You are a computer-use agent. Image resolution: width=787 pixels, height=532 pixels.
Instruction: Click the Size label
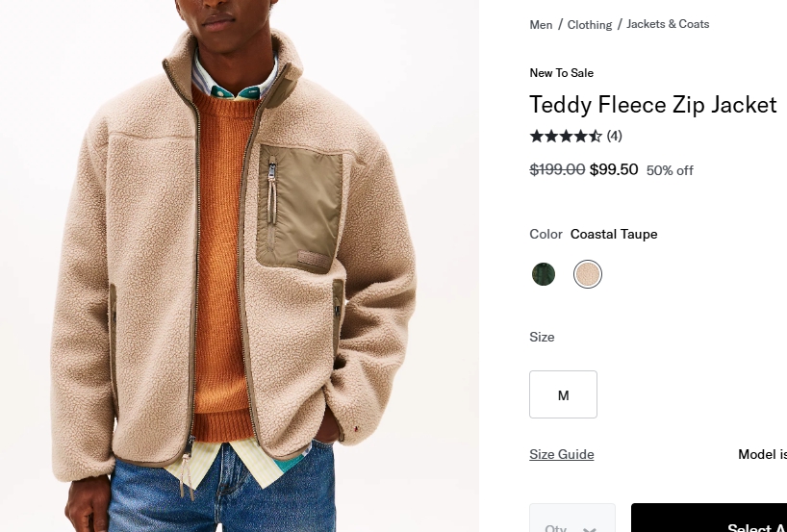click(x=542, y=337)
